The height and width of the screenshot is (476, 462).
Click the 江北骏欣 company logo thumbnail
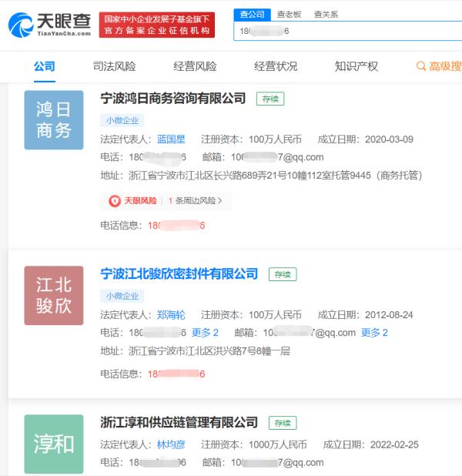(x=54, y=295)
